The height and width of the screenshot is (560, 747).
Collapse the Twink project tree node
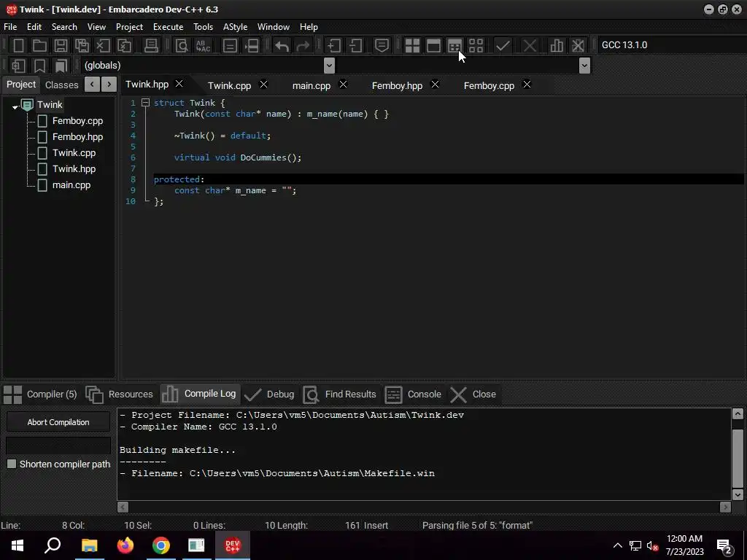tap(15, 106)
